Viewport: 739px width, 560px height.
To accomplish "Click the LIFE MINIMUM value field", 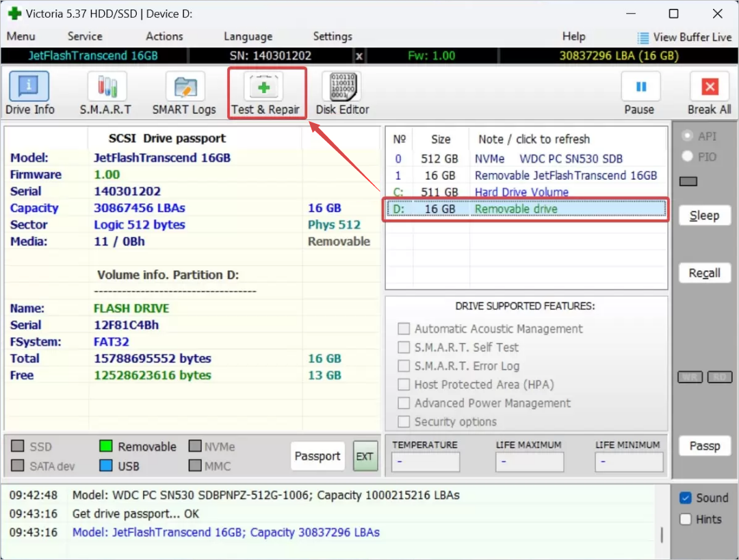I will (629, 462).
